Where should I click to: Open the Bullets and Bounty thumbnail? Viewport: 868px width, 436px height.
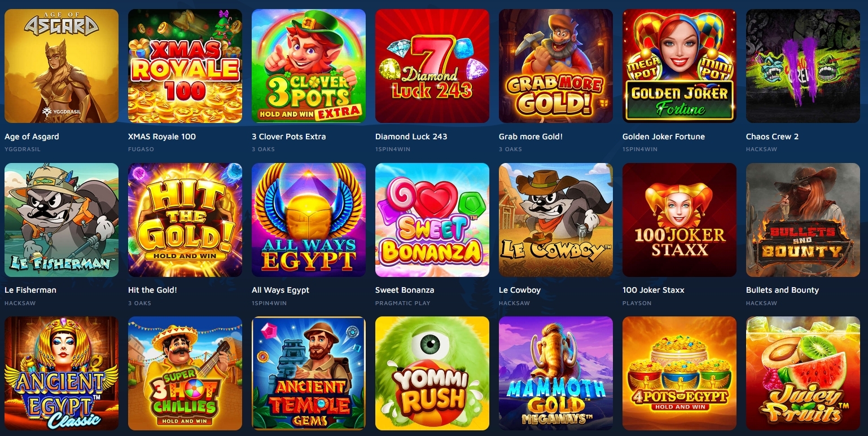[803, 220]
